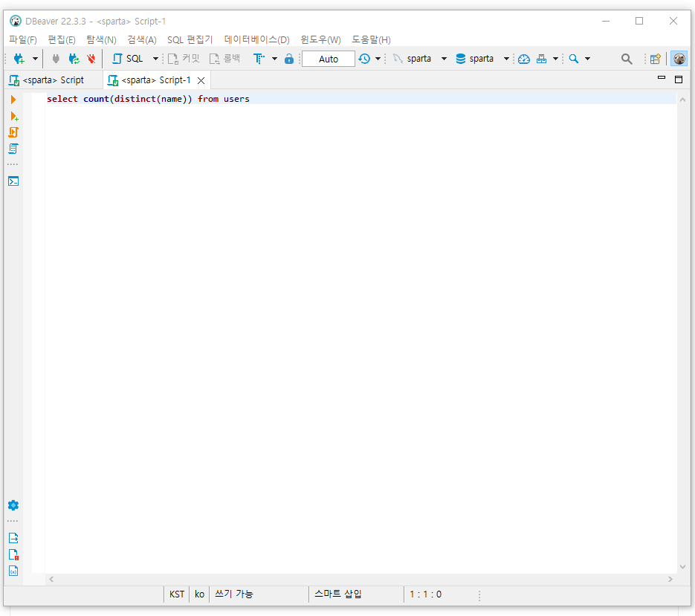Open the 윈도우(W) menu
The image size is (695, 616).
tap(320, 40)
